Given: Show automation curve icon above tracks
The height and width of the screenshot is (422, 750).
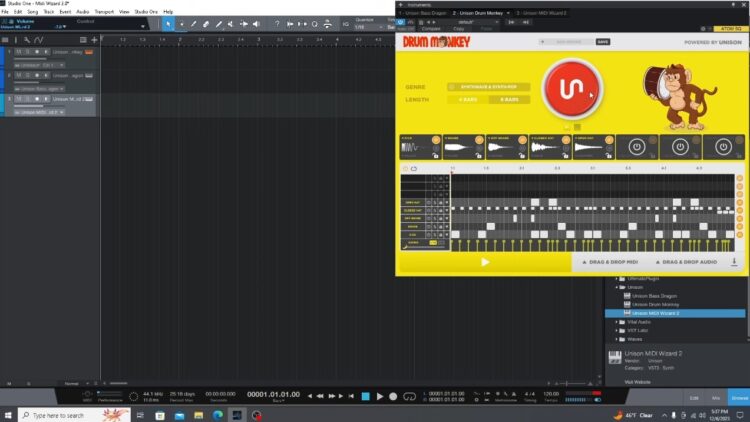Looking at the screenshot, I should point(39,40).
